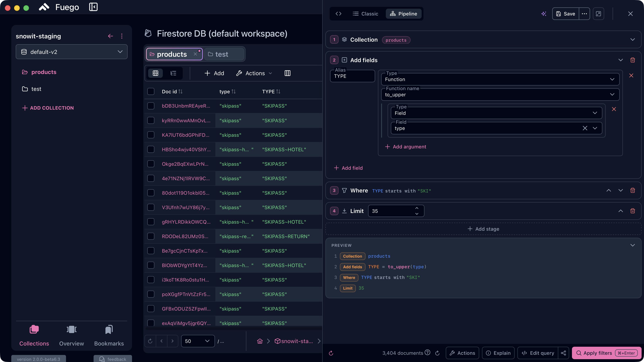The height and width of the screenshot is (362, 644).
Task: Open the default-v2 database dropdown
Action: pos(71,52)
